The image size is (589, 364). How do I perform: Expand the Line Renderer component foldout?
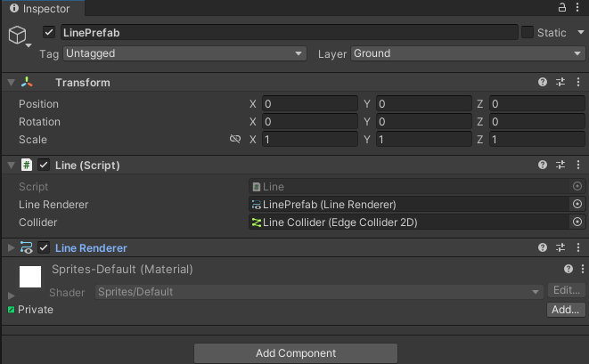click(x=11, y=247)
